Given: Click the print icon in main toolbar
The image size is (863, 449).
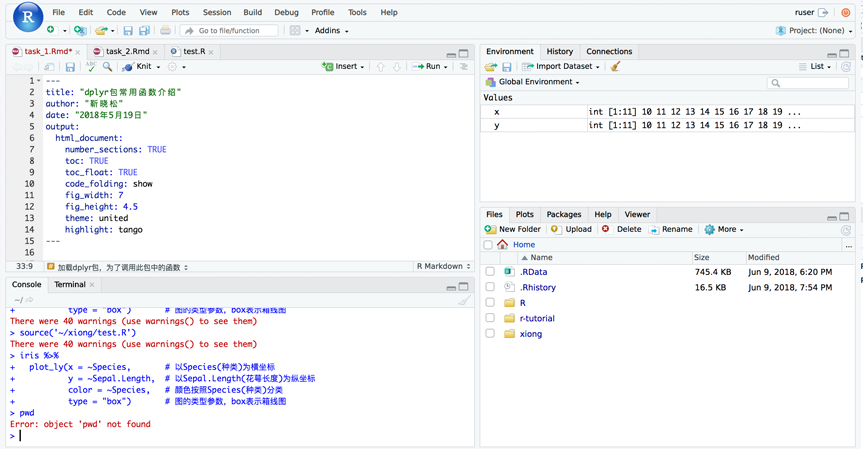Looking at the screenshot, I should click(165, 30).
